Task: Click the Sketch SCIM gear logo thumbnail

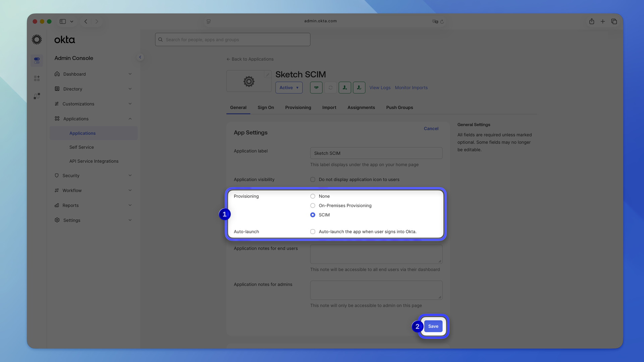Action: pyautogui.click(x=249, y=81)
